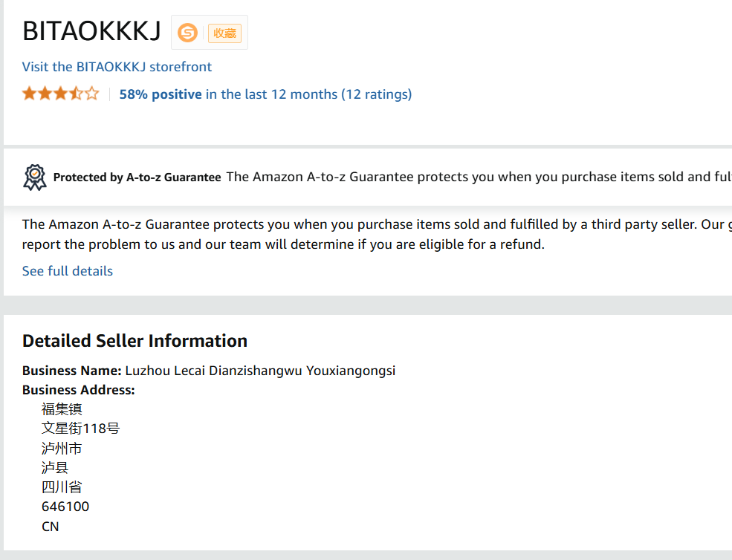The width and height of the screenshot is (732, 560).
Task: Click the 收藏 bookmark button
Action: 224,33
